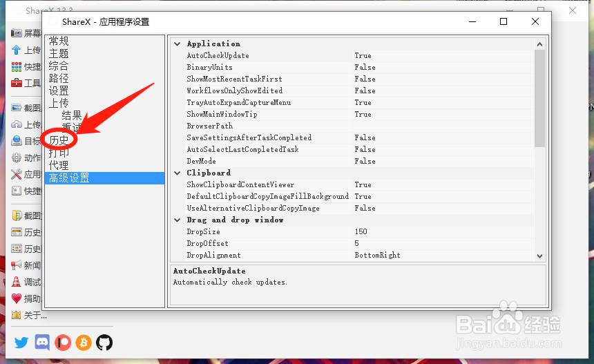Click scrollbar down arrow in property grid
Image resolution: width=594 pixels, height=364 pixels.
pos(540,256)
